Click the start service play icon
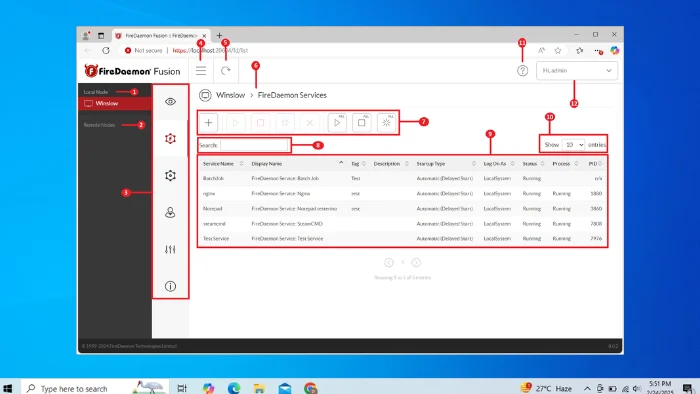This screenshot has width=700, height=394. coord(235,123)
